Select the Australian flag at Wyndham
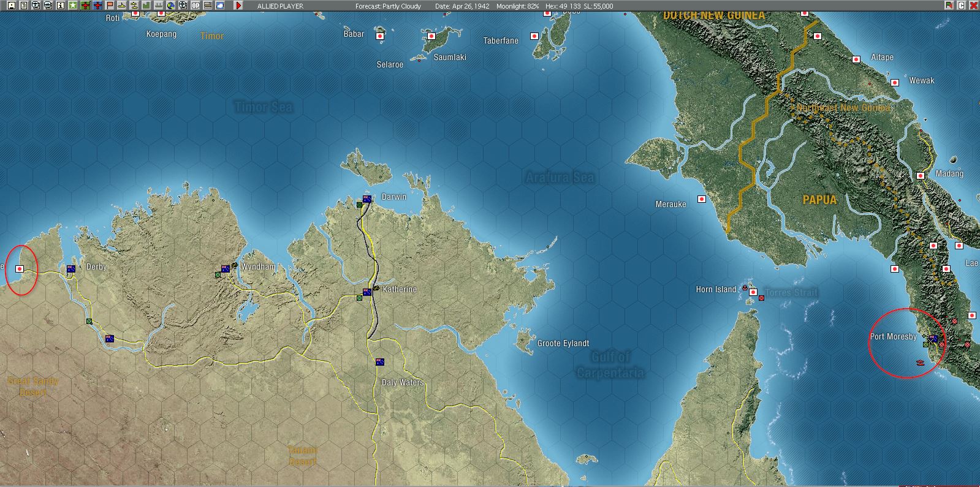The width and height of the screenshot is (980, 487). pyautogui.click(x=226, y=268)
